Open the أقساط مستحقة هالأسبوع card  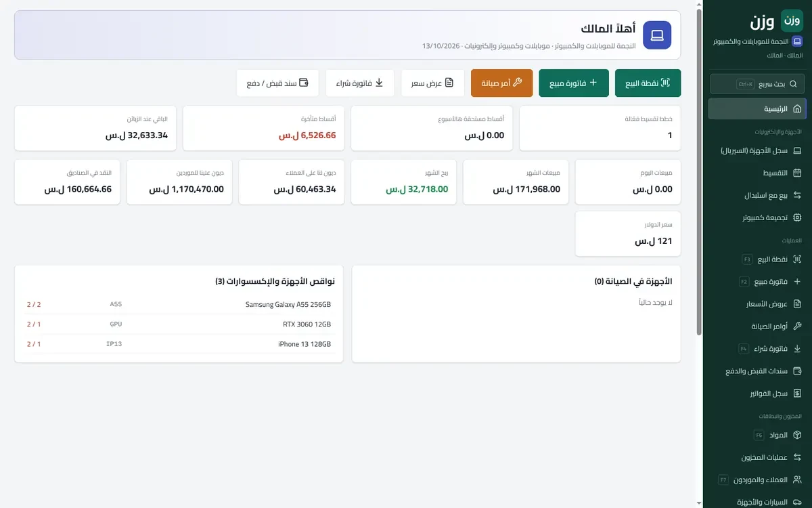click(432, 128)
